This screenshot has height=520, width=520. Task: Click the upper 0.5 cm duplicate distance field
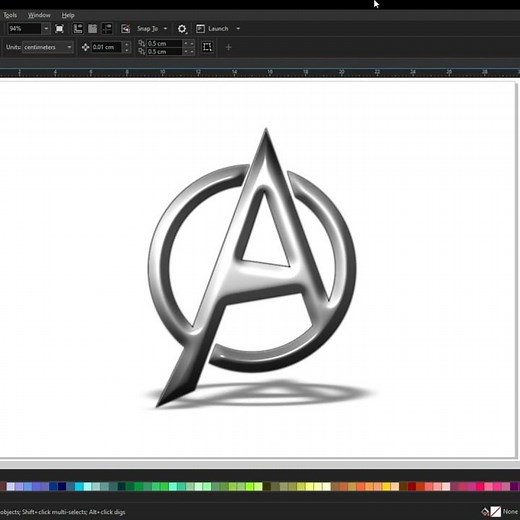[165, 43]
